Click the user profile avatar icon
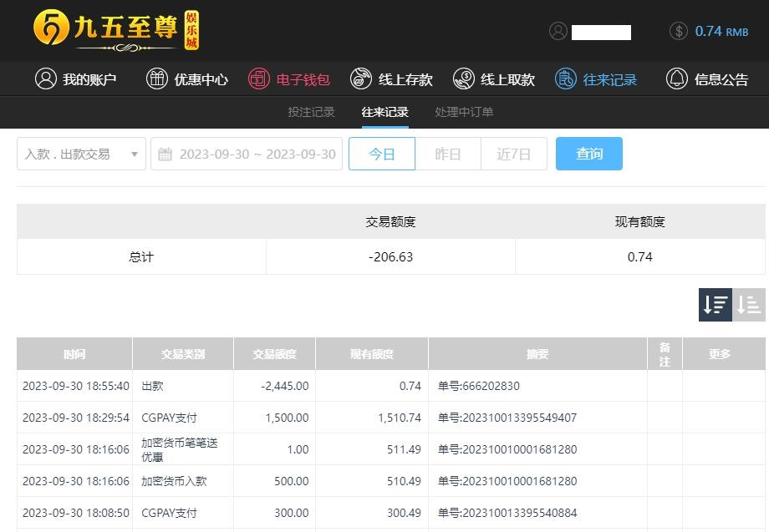Screen dimensions: 769x532 coord(558,31)
